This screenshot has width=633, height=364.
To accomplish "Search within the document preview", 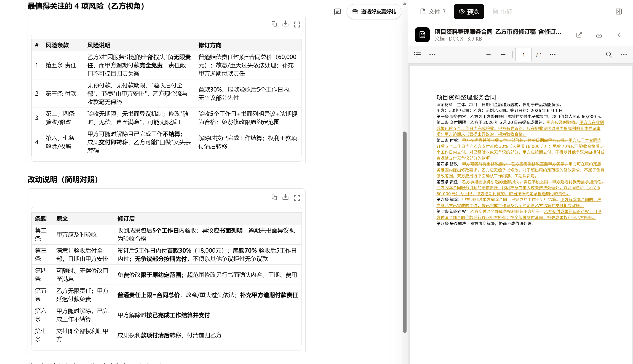I will [609, 55].
